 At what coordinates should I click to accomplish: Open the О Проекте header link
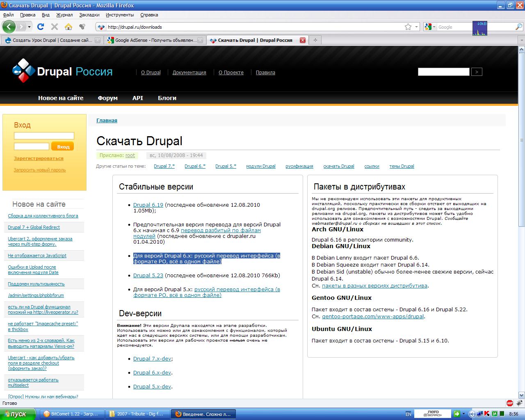point(231,73)
